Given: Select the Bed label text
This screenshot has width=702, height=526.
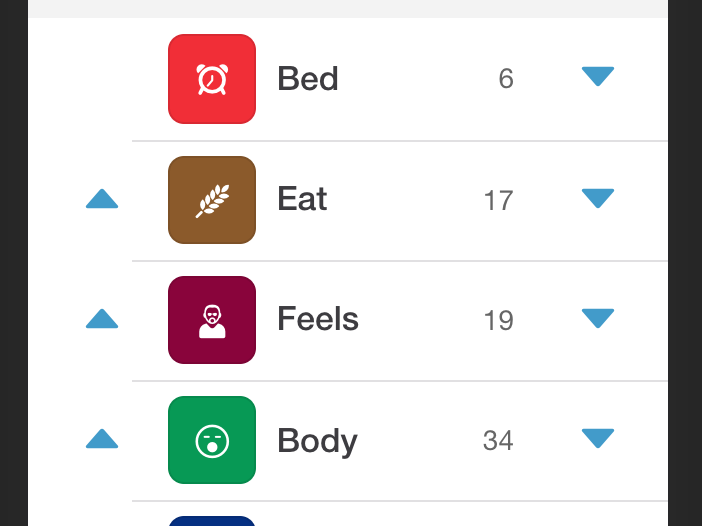Looking at the screenshot, I should pos(308,79).
